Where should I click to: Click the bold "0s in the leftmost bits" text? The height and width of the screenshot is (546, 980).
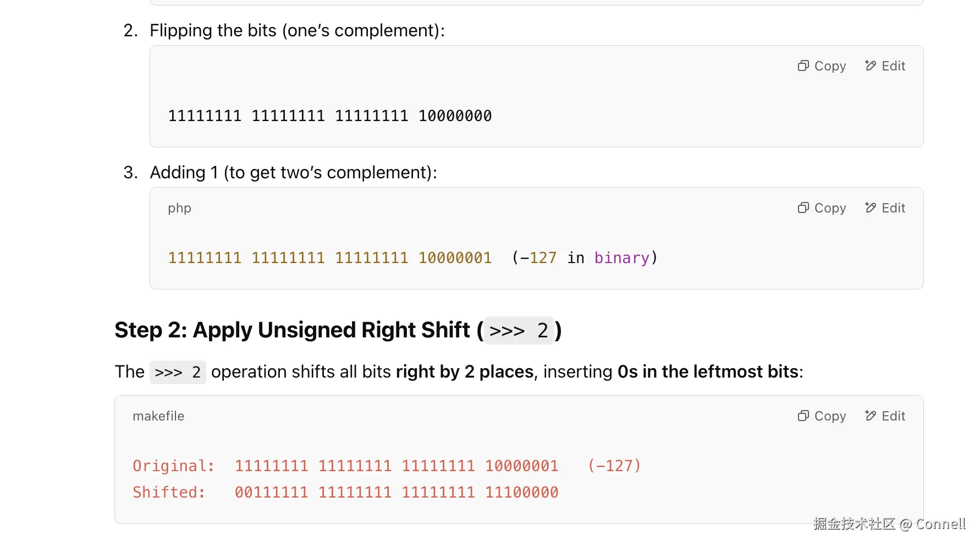(x=708, y=372)
